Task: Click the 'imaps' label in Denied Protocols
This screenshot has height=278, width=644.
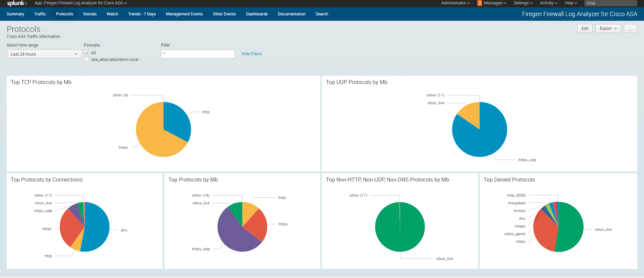Action: pyautogui.click(x=520, y=226)
